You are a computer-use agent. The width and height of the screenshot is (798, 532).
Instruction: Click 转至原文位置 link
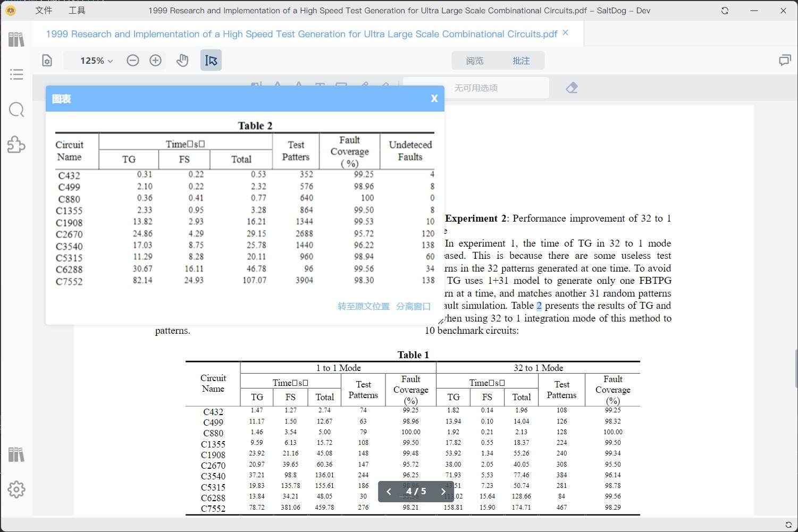click(364, 307)
